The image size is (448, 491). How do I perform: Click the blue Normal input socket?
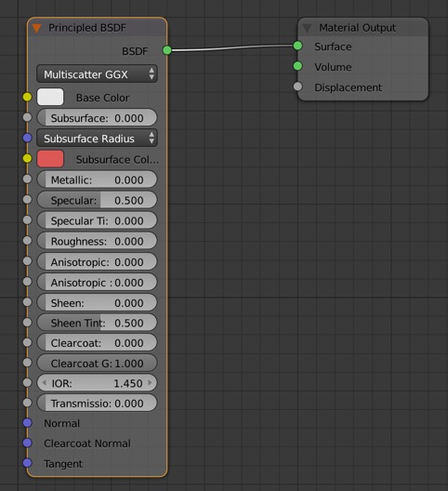[x=28, y=423]
